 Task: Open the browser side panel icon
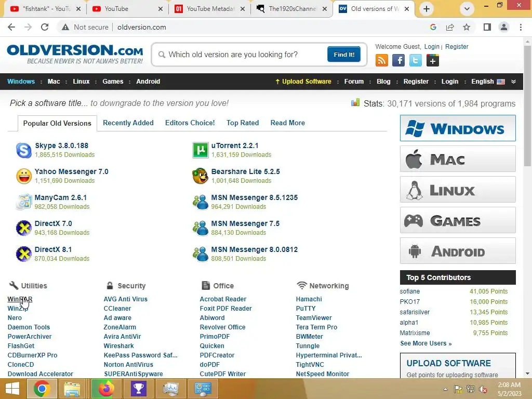[x=487, y=27]
